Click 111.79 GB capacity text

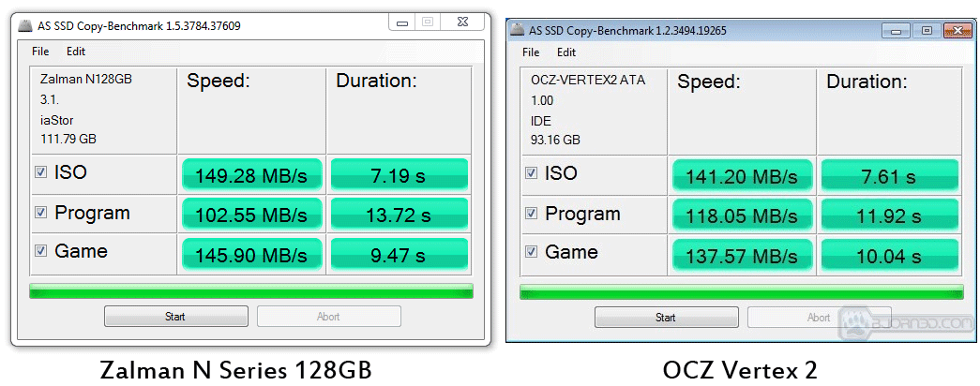pyautogui.click(x=68, y=138)
